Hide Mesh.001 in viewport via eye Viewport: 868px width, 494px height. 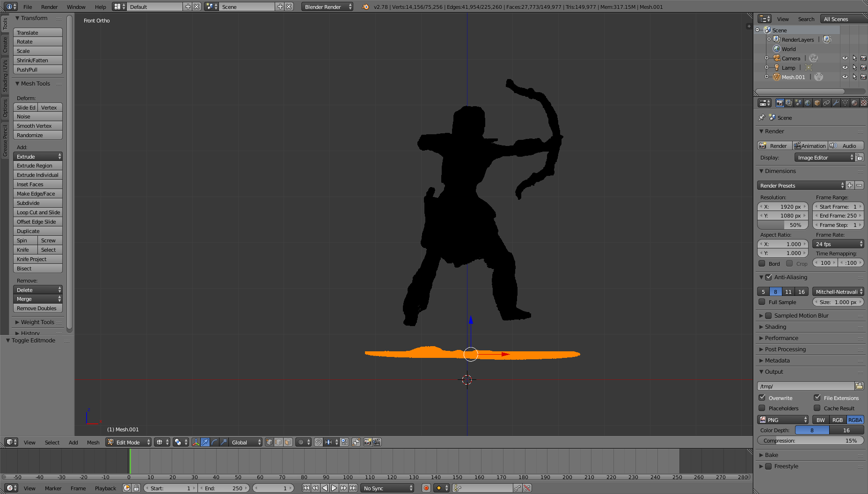pyautogui.click(x=845, y=77)
